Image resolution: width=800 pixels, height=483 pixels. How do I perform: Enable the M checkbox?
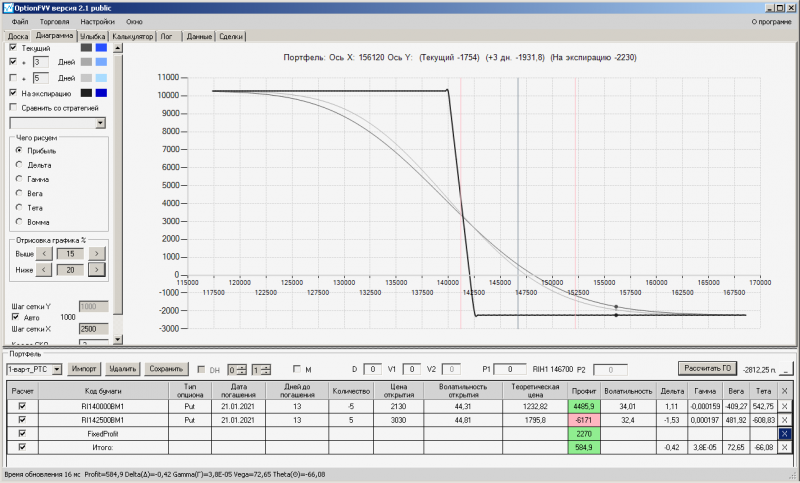pos(297,369)
